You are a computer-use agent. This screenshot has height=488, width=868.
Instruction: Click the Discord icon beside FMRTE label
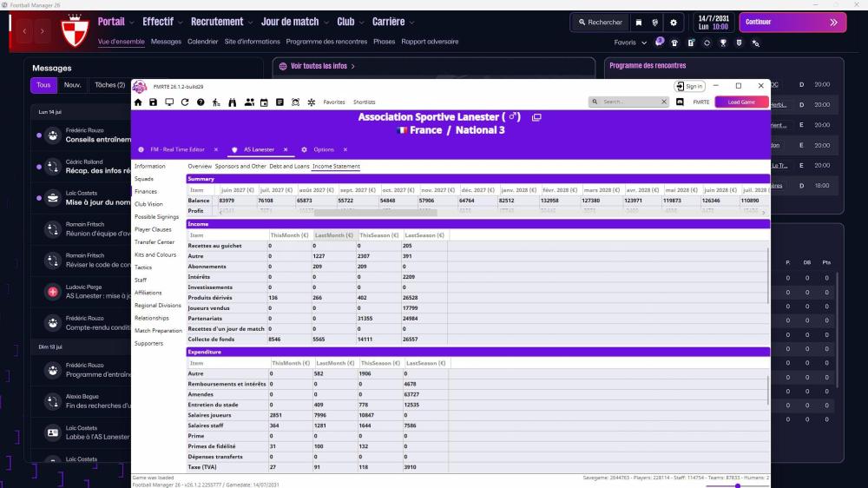pos(680,102)
